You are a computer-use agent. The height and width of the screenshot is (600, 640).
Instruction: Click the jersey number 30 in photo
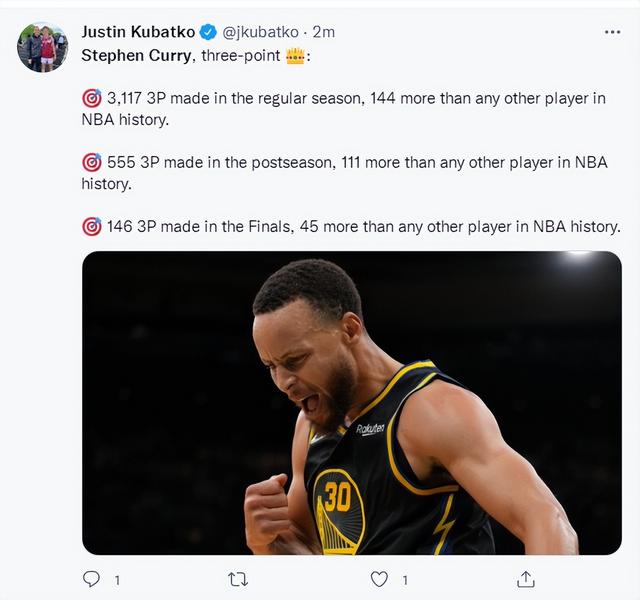(x=338, y=497)
